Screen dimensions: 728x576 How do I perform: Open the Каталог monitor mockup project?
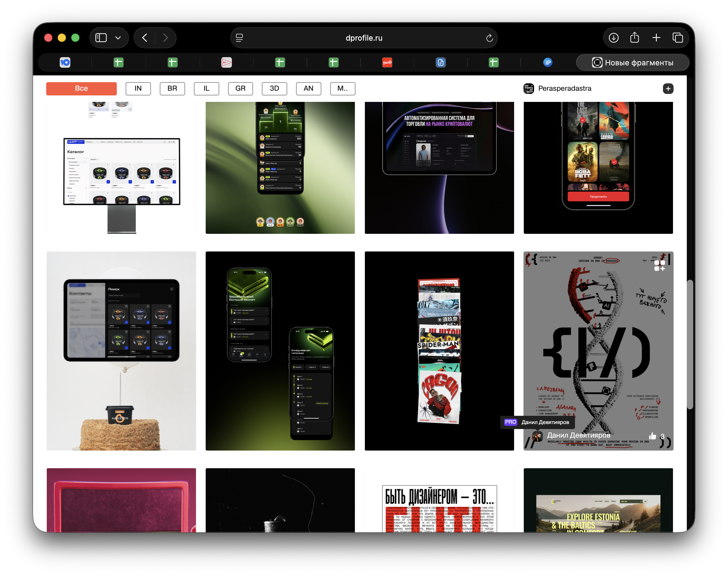point(121,168)
